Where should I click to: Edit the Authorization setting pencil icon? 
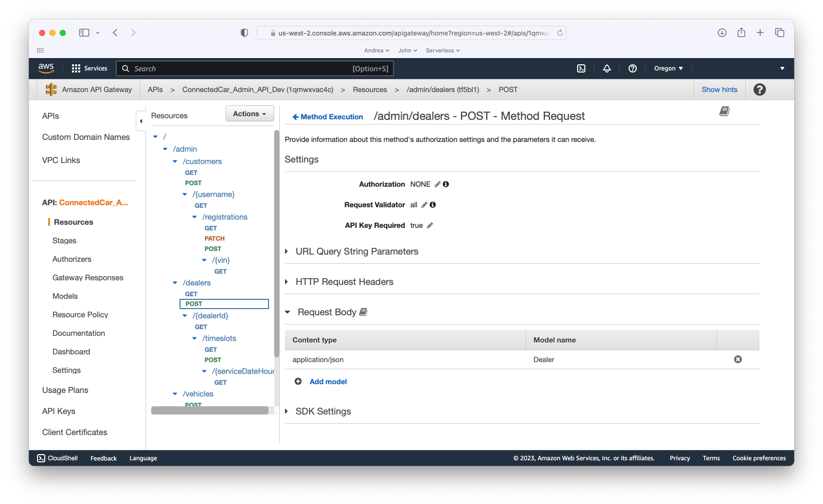coord(438,184)
